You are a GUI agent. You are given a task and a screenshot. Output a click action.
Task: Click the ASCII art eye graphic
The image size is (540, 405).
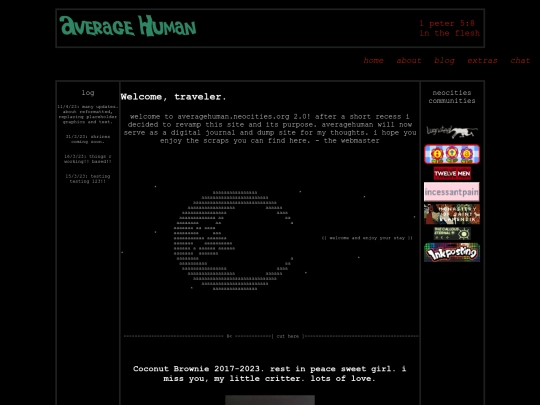(233, 240)
